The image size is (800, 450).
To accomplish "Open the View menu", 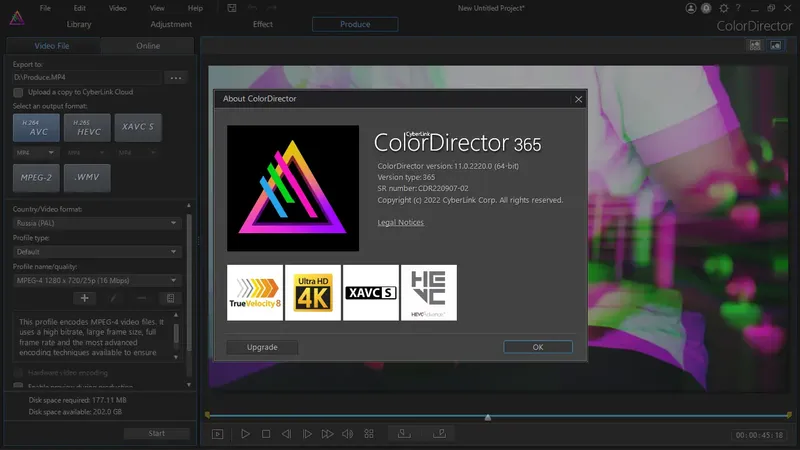I will [x=157, y=8].
